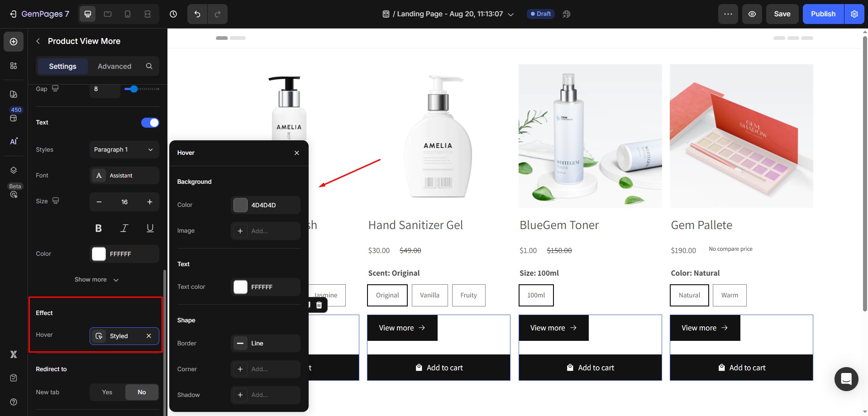Click the translate language icon in the toolbar

point(567,14)
